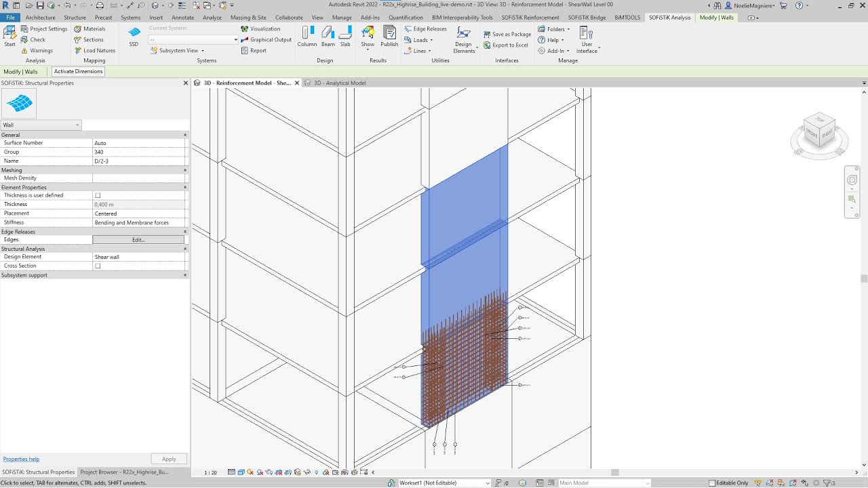Toggle the Editable Only checkbox
The height and width of the screenshot is (488, 868).
(712, 483)
